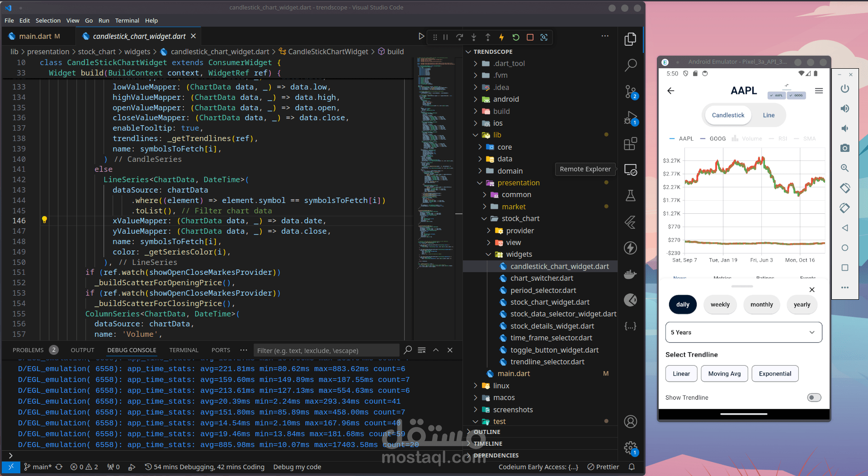The width and height of the screenshot is (868, 476).
Task: Apply the Moving Avg trendline
Action: tap(724, 374)
